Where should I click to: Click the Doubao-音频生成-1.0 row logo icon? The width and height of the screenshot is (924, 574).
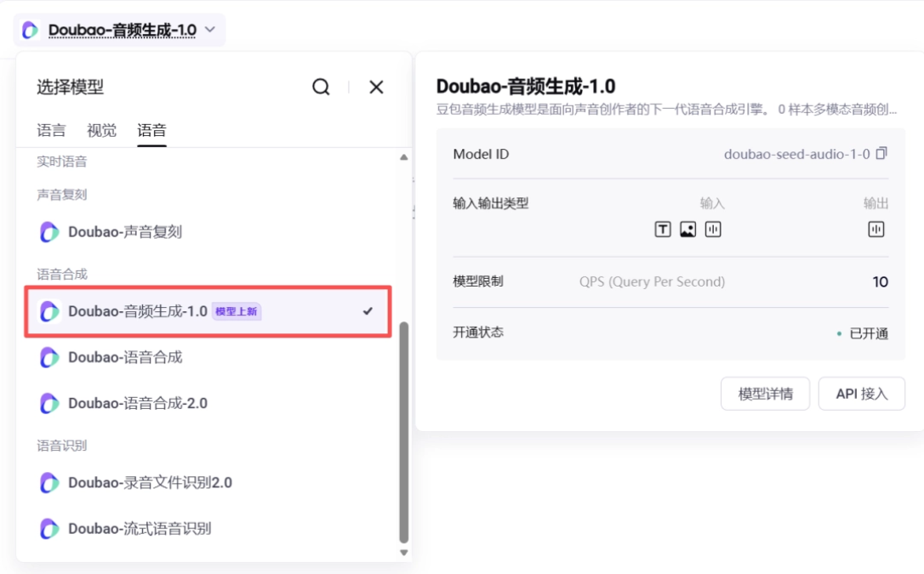[x=48, y=311]
